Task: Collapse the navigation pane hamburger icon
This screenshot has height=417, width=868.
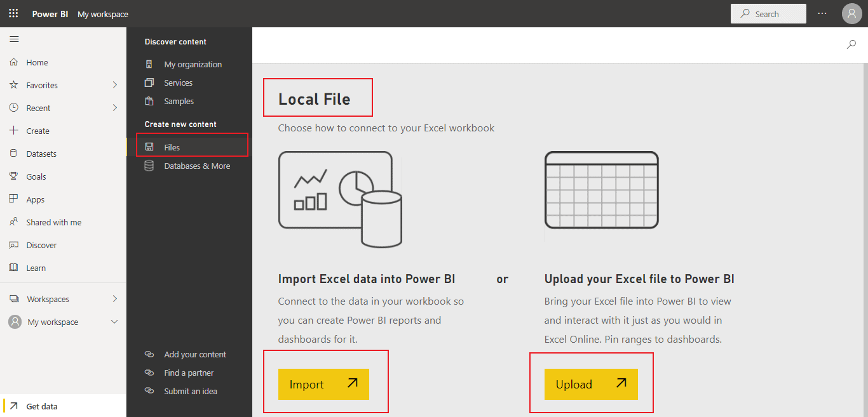Action: click(x=14, y=39)
